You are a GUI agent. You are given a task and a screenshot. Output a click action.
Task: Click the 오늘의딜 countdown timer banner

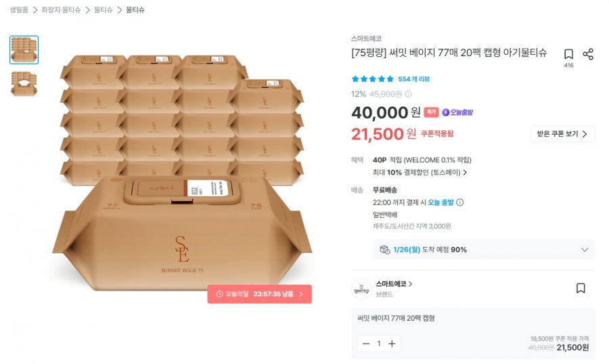[259, 294]
